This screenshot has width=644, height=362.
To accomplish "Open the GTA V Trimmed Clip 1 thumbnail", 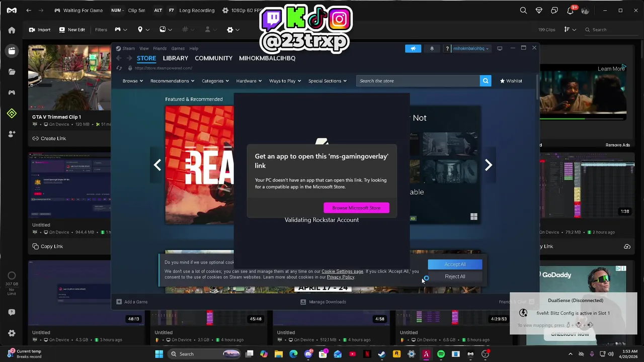I will [x=69, y=77].
